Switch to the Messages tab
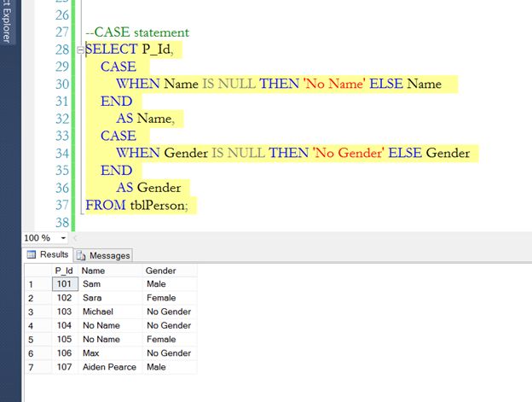This screenshot has height=402, width=532. pos(103,255)
